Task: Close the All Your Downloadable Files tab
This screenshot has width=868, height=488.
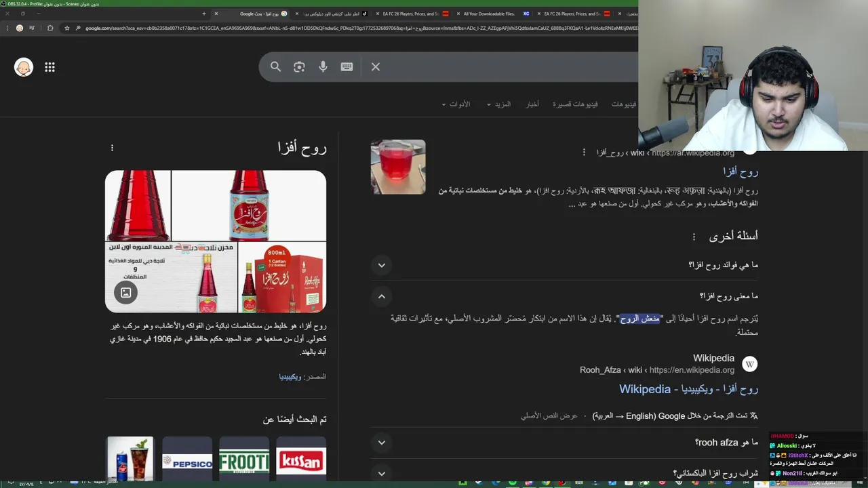Action: coord(458,14)
